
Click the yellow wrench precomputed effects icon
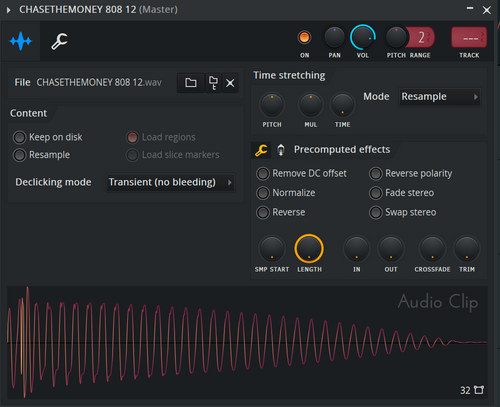pos(261,150)
